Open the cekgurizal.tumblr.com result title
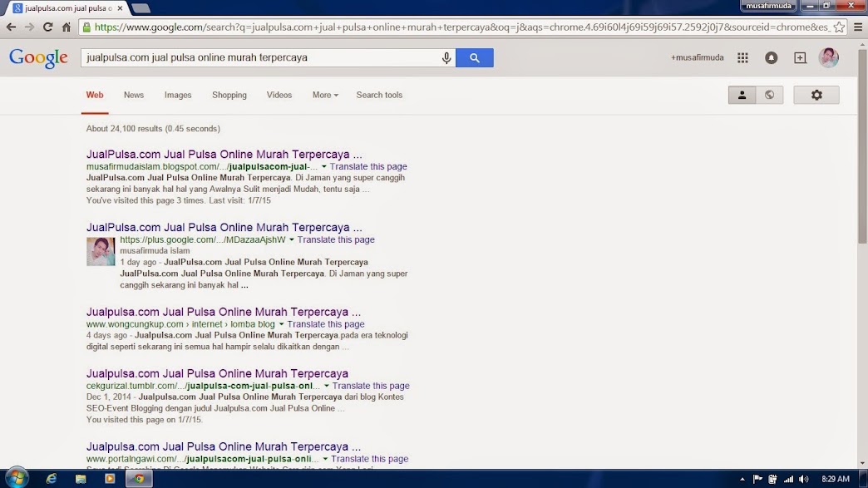Viewport: 868px width, 488px height. [x=217, y=373]
